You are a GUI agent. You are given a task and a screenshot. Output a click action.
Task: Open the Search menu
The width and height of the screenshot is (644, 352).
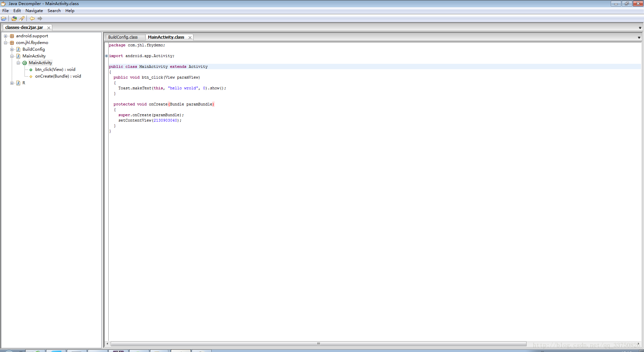pos(54,11)
